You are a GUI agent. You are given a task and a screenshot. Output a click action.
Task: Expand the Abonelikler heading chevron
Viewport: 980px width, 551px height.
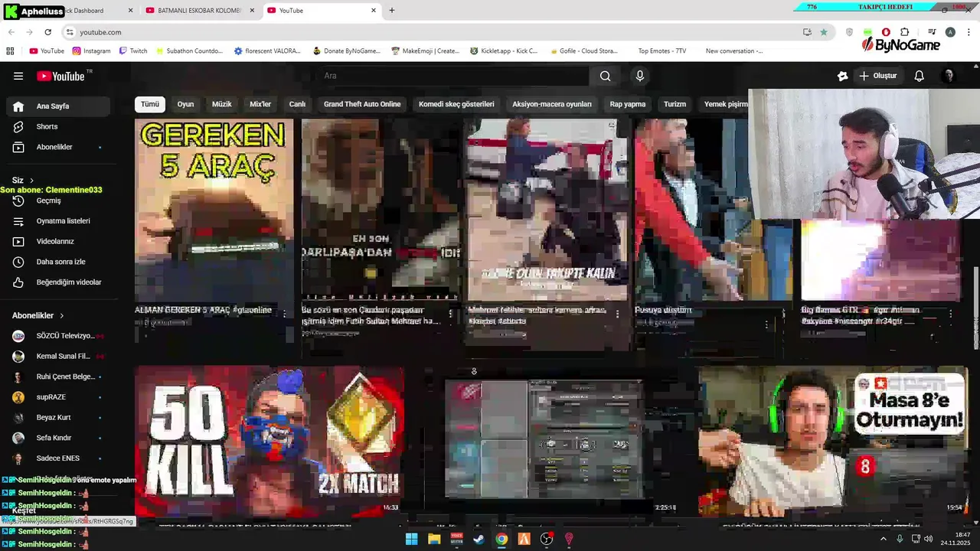62,315
